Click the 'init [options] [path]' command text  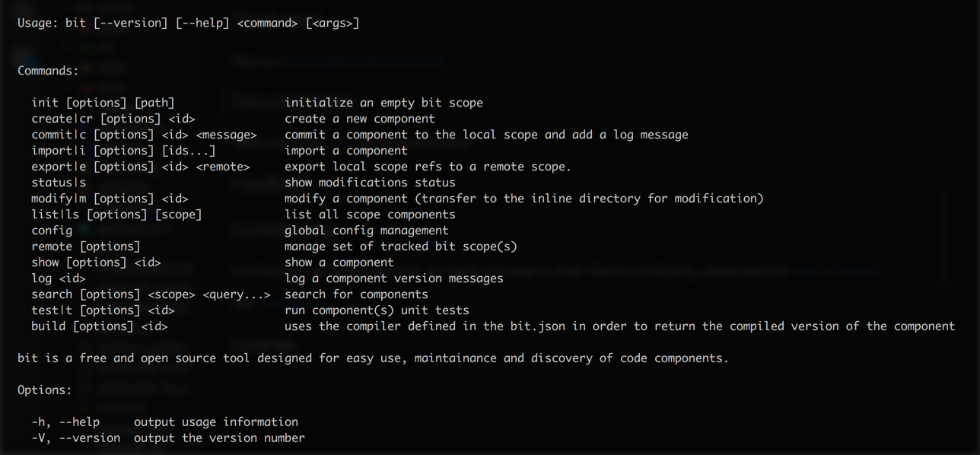(x=103, y=103)
